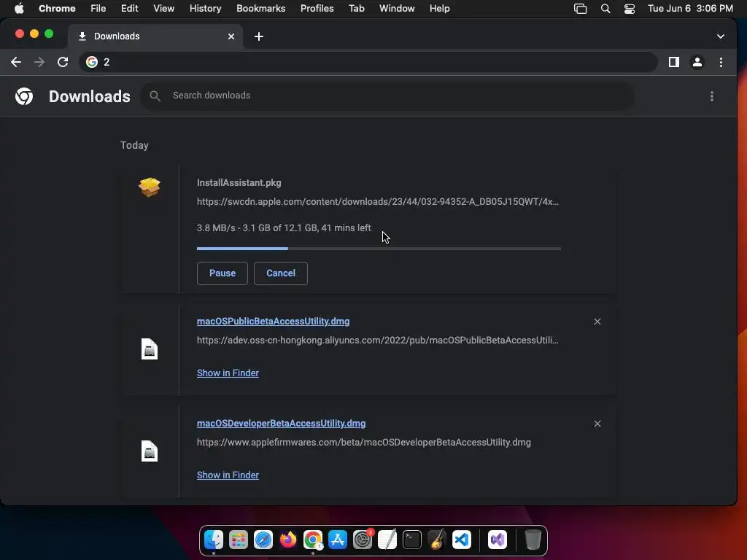Open the Downloads page more-actions menu
The image size is (747, 560).
click(712, 96)
